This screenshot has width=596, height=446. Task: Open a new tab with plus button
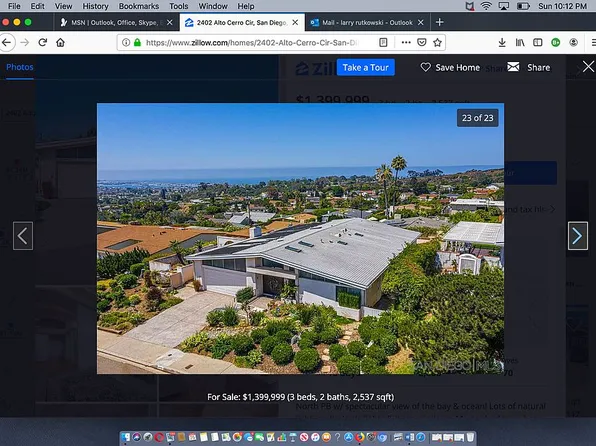[440, 22]
